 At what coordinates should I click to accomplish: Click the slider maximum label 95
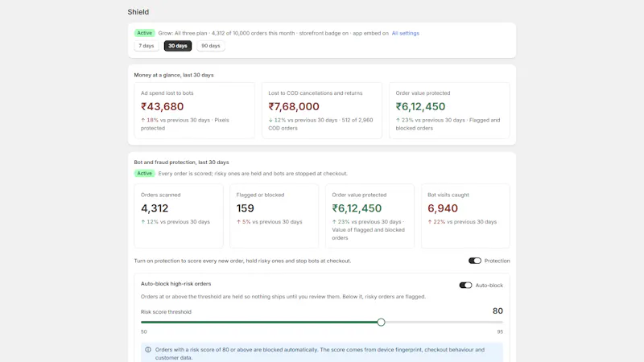[x=500, y=331]
